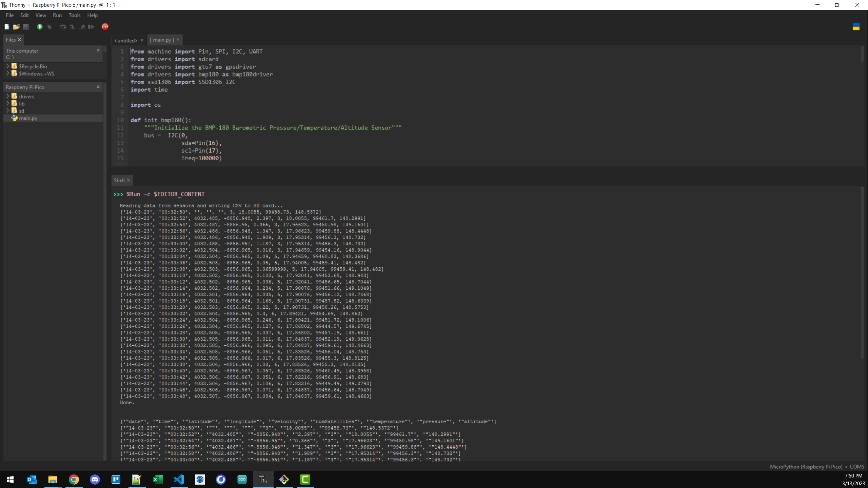868x488 pixels.
Task: Click line 10 def init_bmp180 in editor
Action: [x=161, y=120]
